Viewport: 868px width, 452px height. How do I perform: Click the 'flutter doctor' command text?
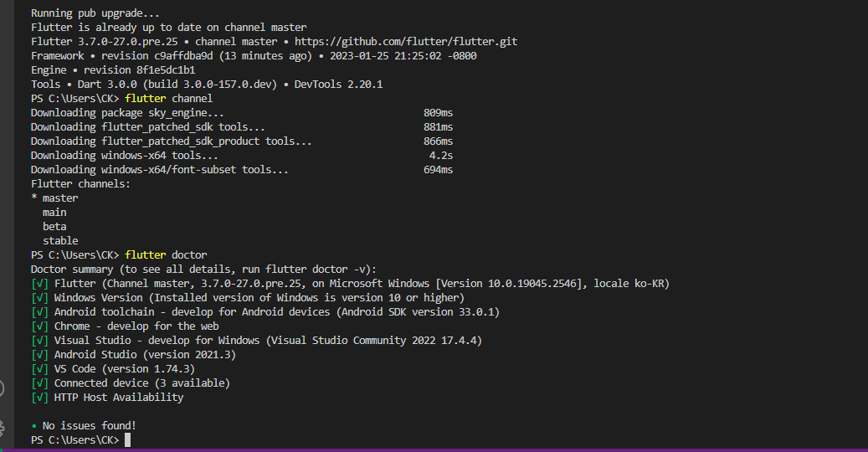[x=166, y=255]
